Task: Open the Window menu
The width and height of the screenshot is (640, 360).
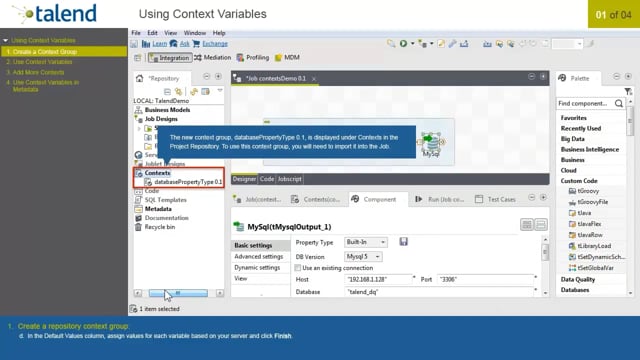Action: pos(195,33)
